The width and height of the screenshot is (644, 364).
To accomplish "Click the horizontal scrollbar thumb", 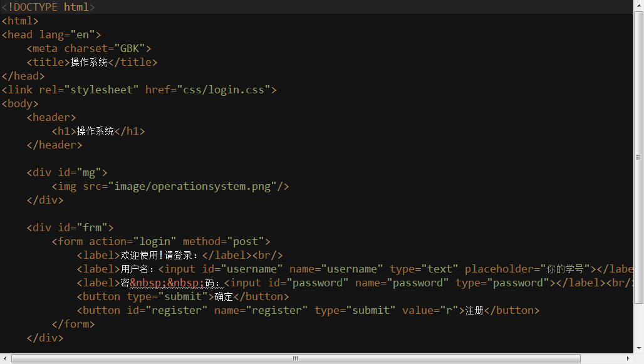I will tap(294, 358).
